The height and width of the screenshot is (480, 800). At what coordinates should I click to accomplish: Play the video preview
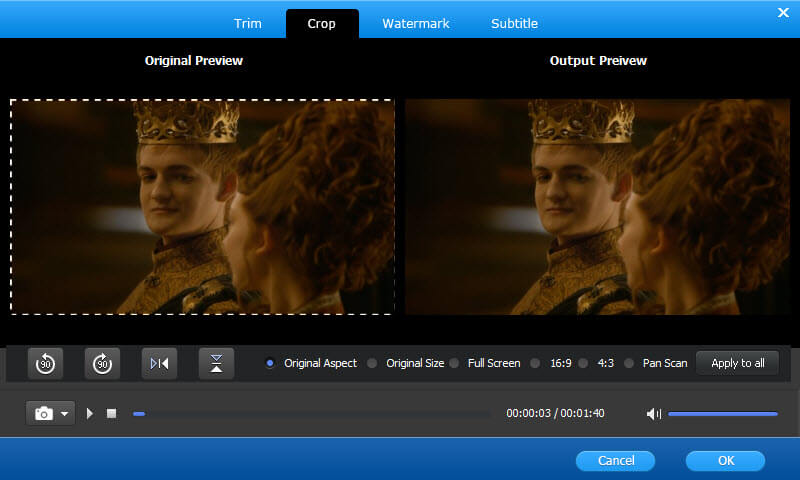click(90, 413)
